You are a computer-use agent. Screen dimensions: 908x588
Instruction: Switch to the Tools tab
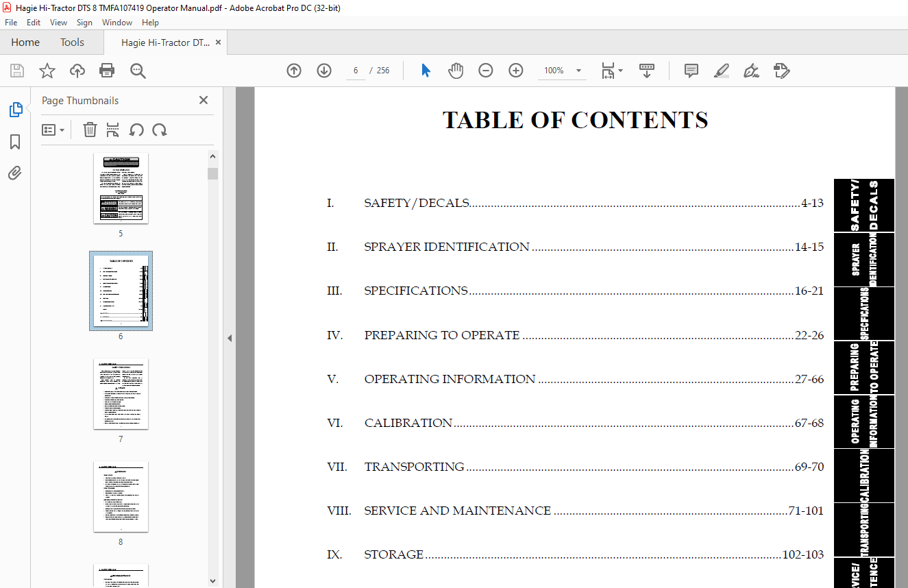click(72, 42)
